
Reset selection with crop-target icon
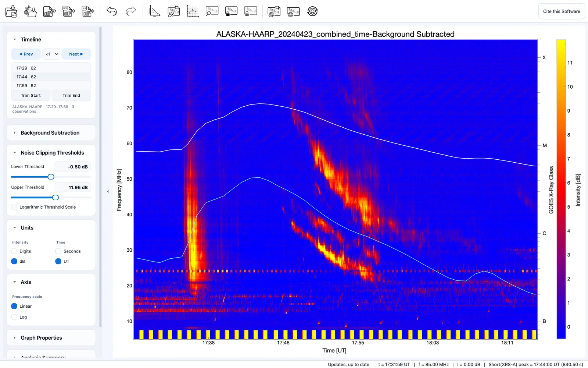point(274,11)
